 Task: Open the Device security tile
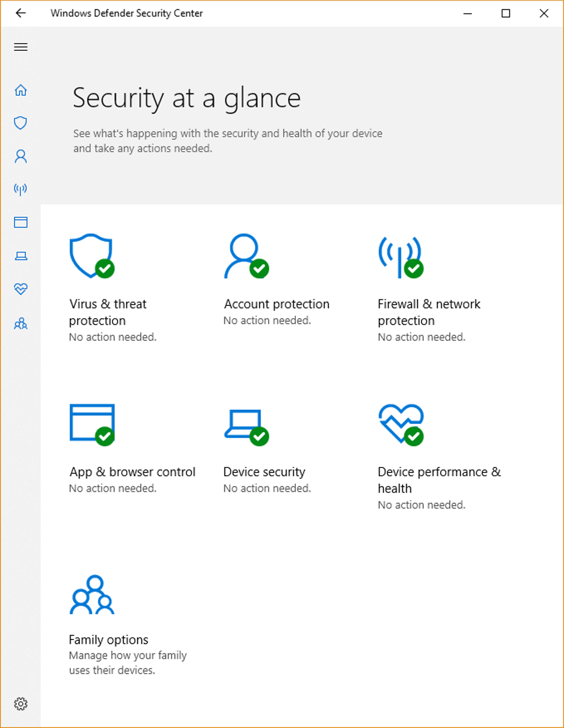point(264,471)
